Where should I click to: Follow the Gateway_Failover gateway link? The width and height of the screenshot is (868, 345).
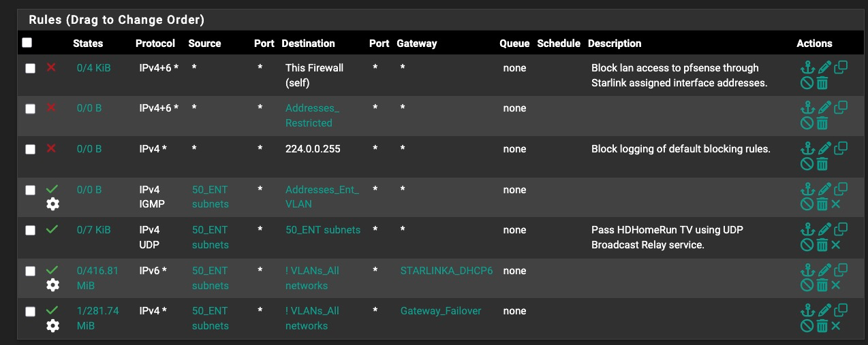pyautogui.click(x=440, y=311)
